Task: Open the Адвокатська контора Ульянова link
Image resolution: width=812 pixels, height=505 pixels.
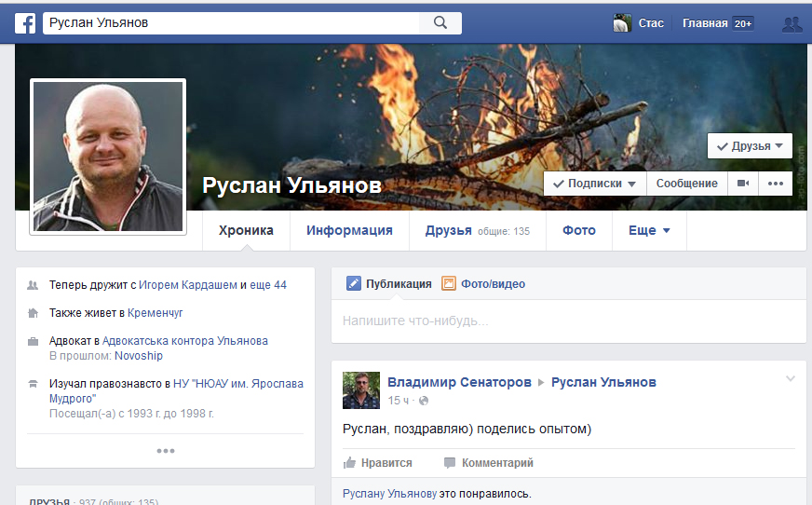Action: tap(184, 341)
